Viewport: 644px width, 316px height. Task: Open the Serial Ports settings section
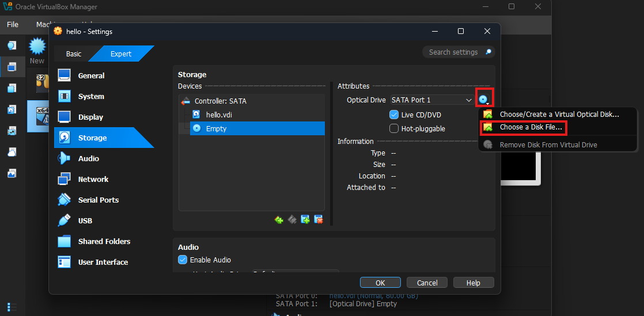coord(98,200)
